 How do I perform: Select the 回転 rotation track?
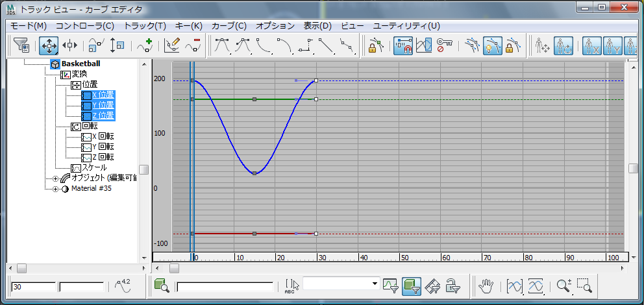point(90,126)
